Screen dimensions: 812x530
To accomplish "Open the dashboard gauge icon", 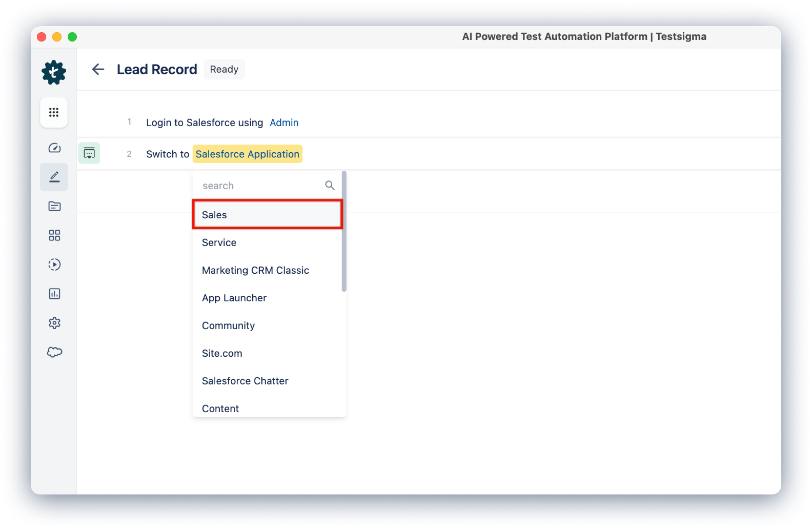I will point(54,148).
